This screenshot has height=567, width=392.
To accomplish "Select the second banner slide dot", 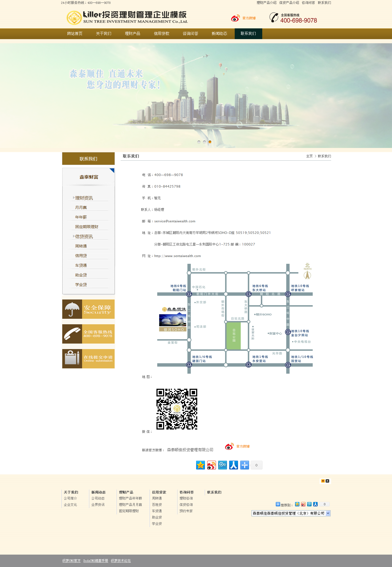I will pos(204,142).
